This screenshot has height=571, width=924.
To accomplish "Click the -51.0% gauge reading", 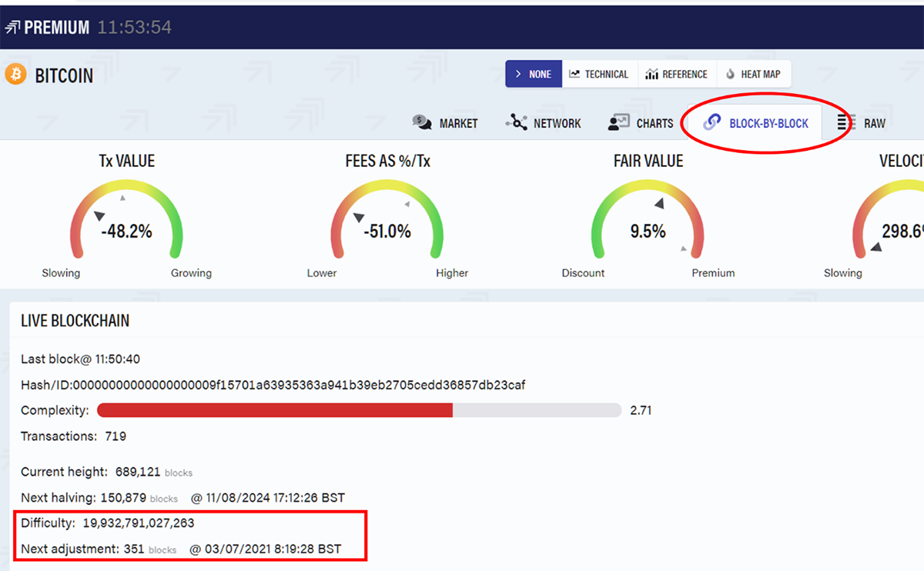I will coord(387,231).
